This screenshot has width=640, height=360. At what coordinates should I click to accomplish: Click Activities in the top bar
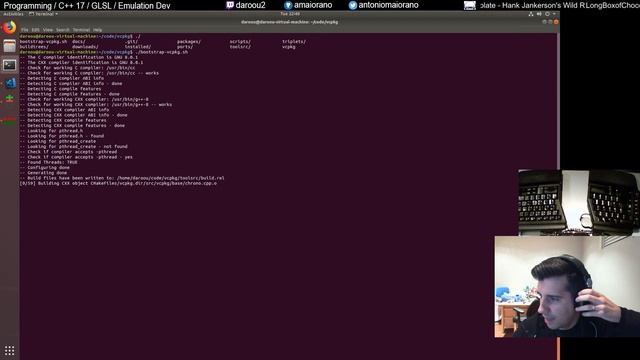pos(13,14)
